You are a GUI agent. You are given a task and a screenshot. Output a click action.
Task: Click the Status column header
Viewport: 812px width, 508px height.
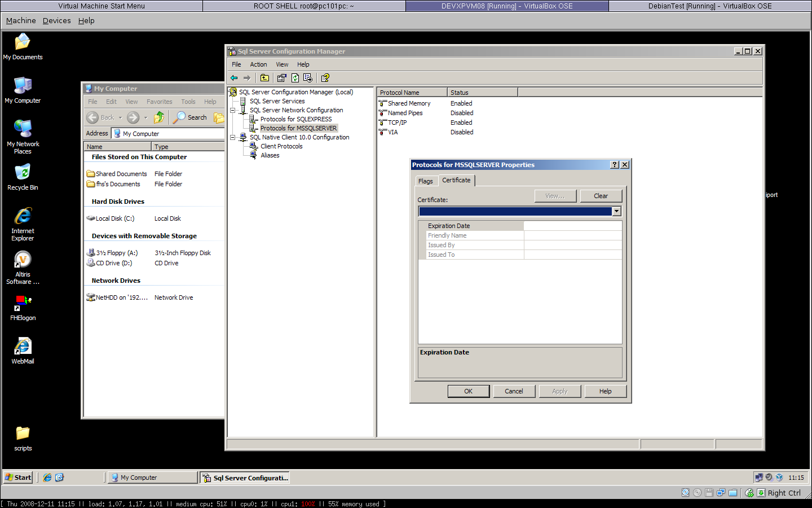pyautogui.click(x=483, y=93)
